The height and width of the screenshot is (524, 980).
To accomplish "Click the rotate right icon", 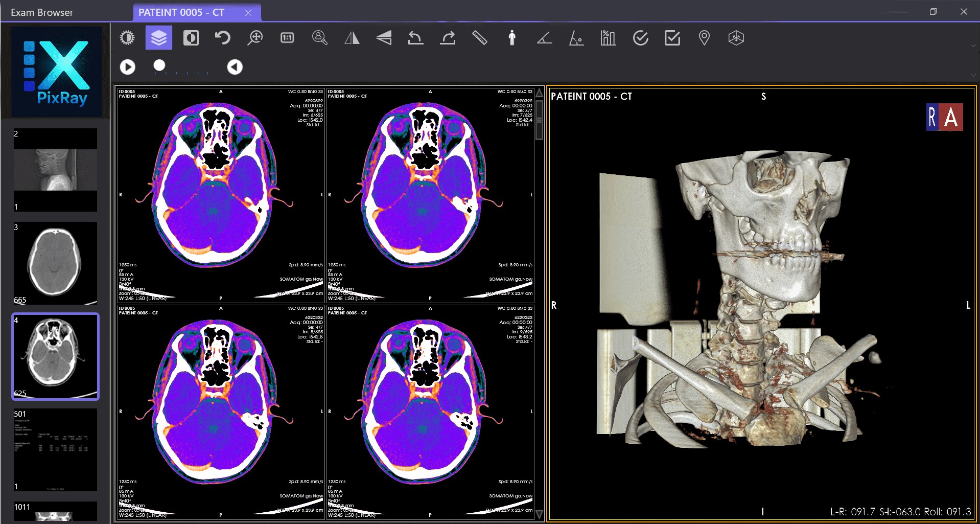I will point(448,37).
